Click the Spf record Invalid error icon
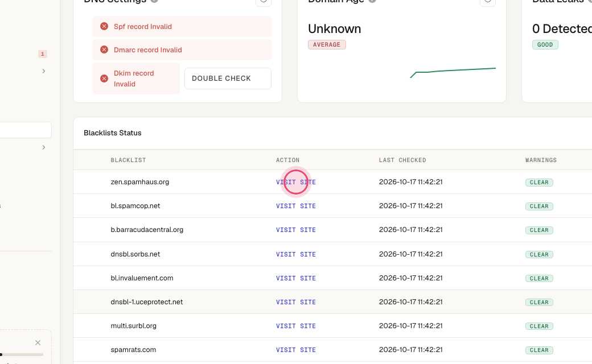This screenshot has width=592, height=364. pos(104,26)
